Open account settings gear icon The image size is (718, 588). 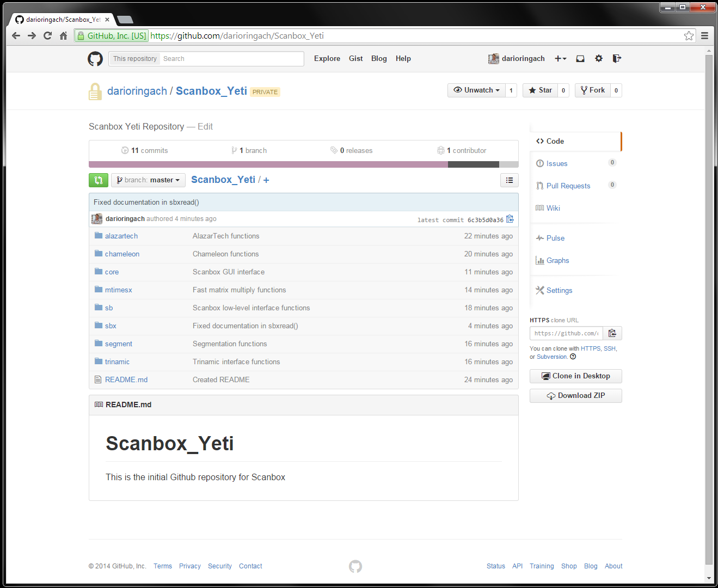[x=599, y=59]
